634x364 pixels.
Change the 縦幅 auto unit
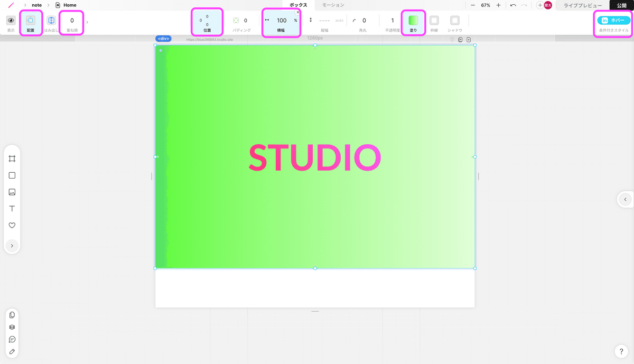(x=339, y=21)
